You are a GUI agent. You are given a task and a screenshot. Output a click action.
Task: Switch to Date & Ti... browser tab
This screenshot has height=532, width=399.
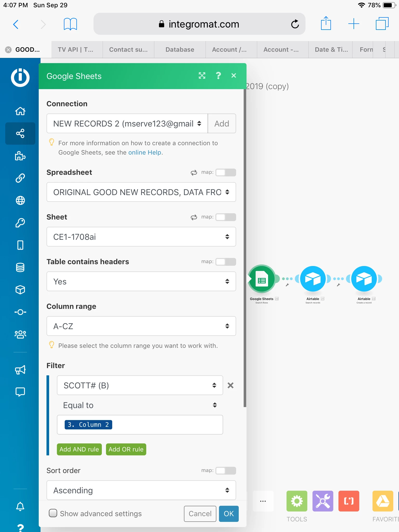[x=330, y=50]
